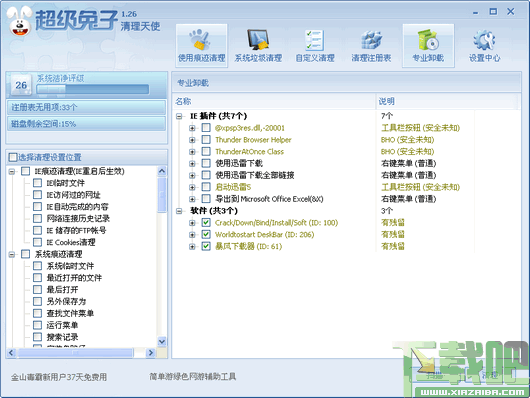The height and width of the screenshot is (398, 530).
Task: Expand Worldtostart DeskBar tree node
Action: 192,235
